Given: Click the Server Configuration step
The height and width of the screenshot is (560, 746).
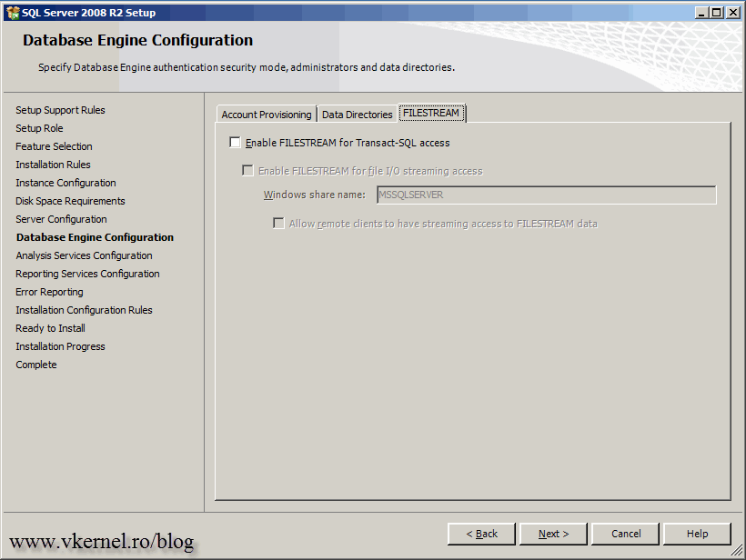Looking at the screenshot, I should tap(61, 219).
